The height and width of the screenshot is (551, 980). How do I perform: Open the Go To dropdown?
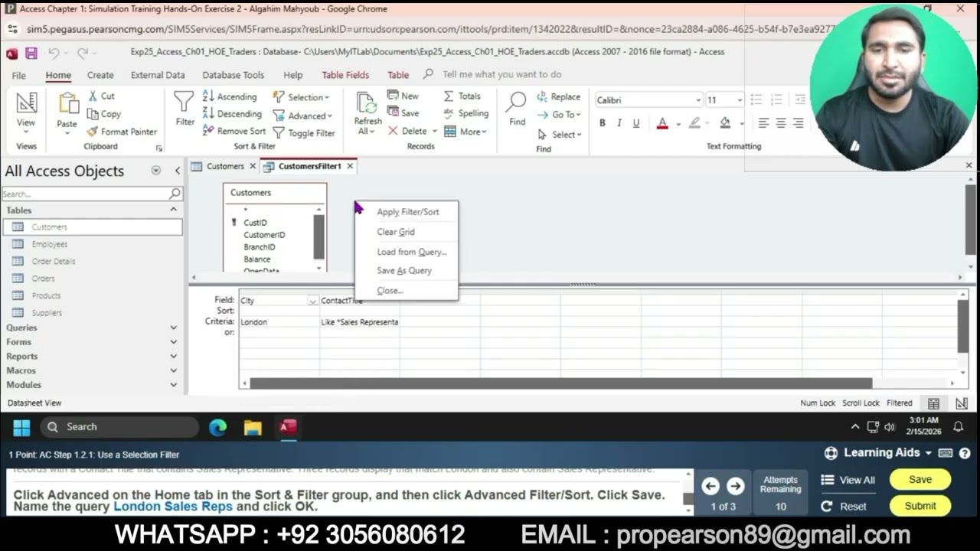(559, 115)
